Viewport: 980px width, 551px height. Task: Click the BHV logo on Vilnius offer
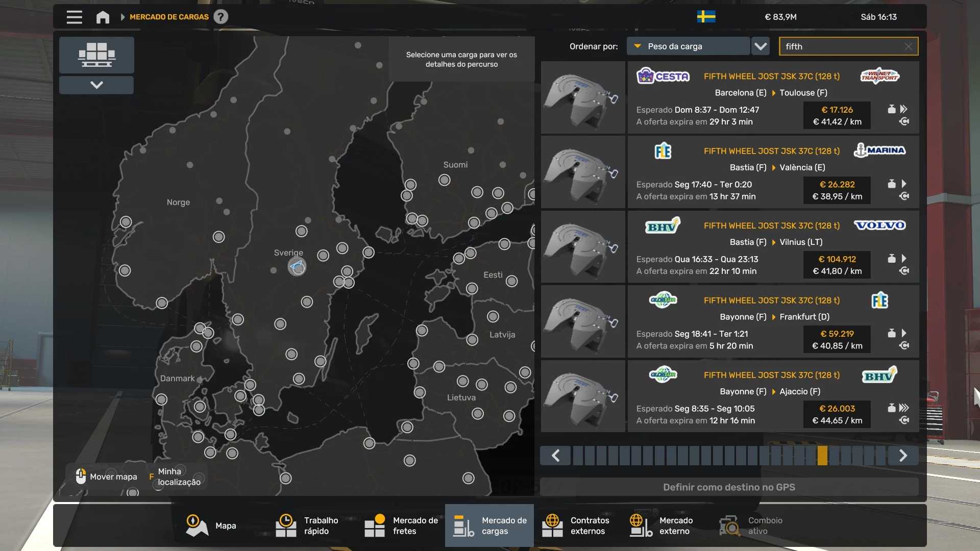pyautogui.click(x=663, y=226)
